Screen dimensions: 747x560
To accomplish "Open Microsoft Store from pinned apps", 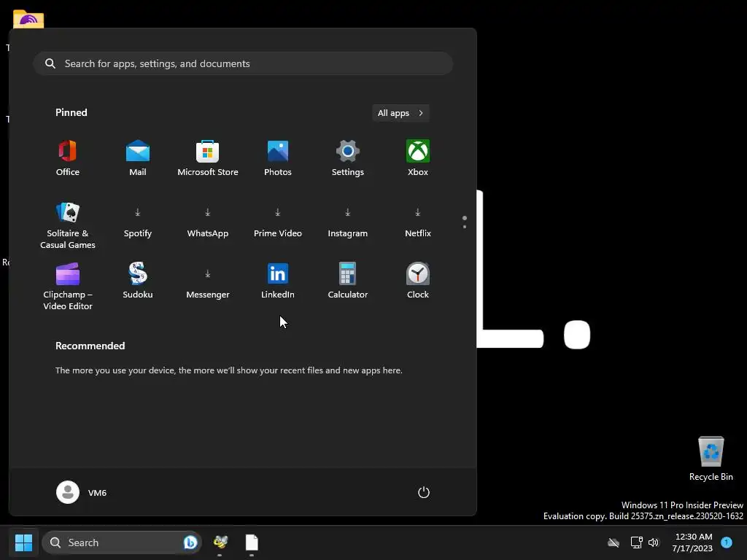I will 208,158.
